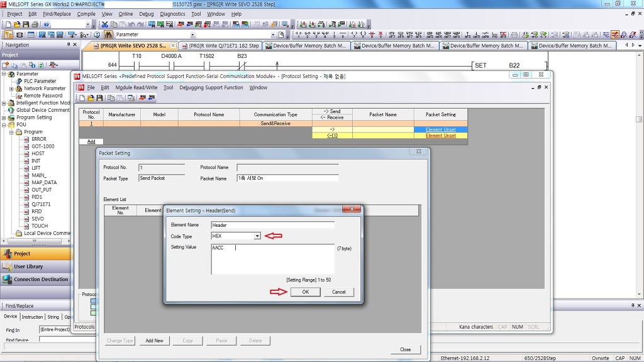The height and width of the screenshot is (362, 644).
Task: Click the Save icon in Protocol Setting toolbar
Action: pos(99,98)
